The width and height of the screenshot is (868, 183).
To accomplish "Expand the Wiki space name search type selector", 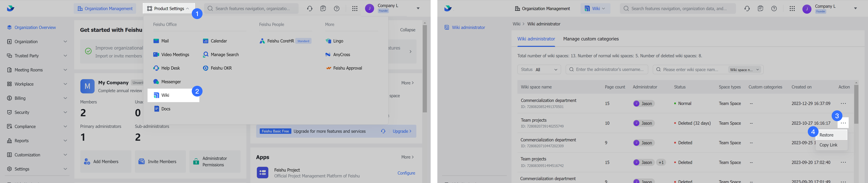I will 744,69.
